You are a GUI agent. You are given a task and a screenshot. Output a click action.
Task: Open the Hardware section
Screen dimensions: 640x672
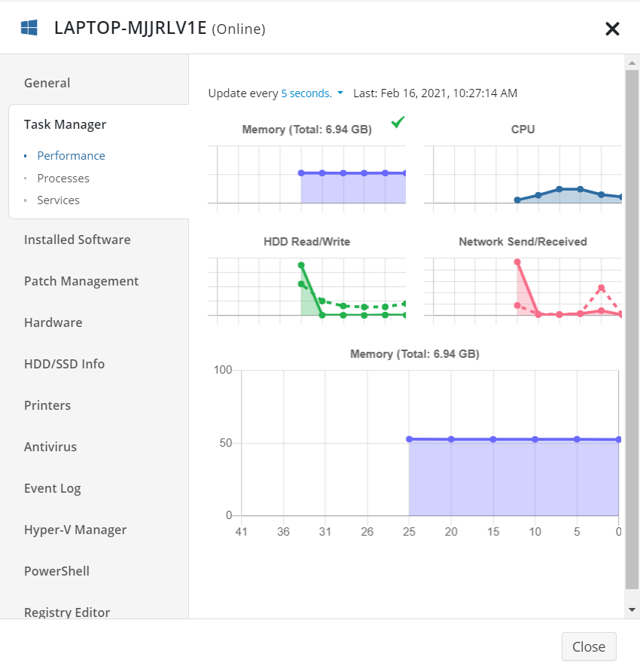point(53,322)
